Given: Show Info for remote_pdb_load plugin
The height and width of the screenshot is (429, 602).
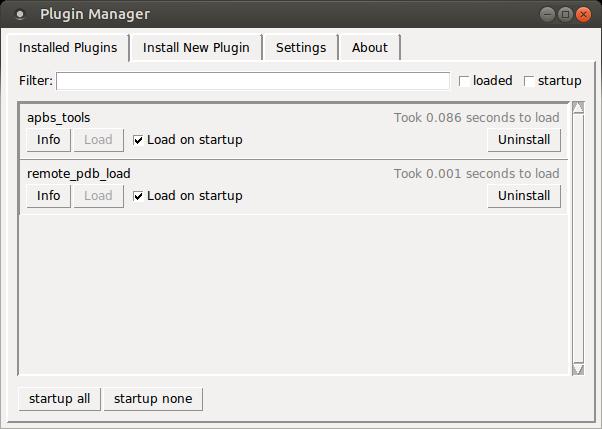Looking at the screenshot, I should tap(49, 196).
